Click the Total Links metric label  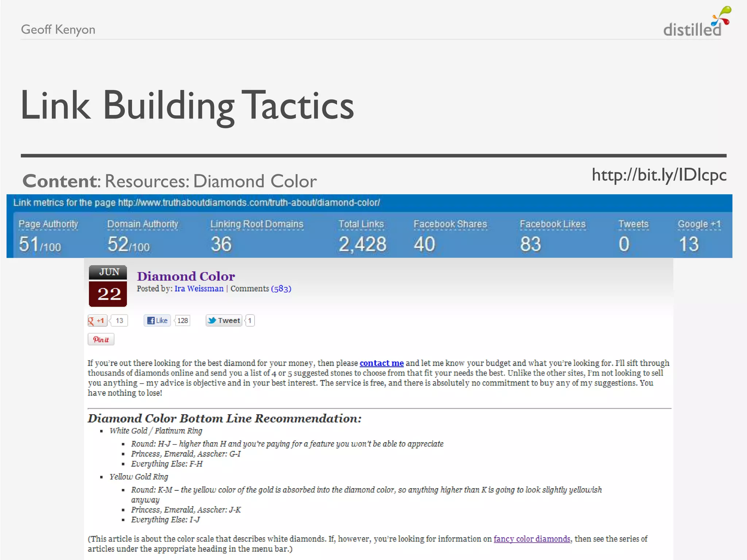point(361,224)
